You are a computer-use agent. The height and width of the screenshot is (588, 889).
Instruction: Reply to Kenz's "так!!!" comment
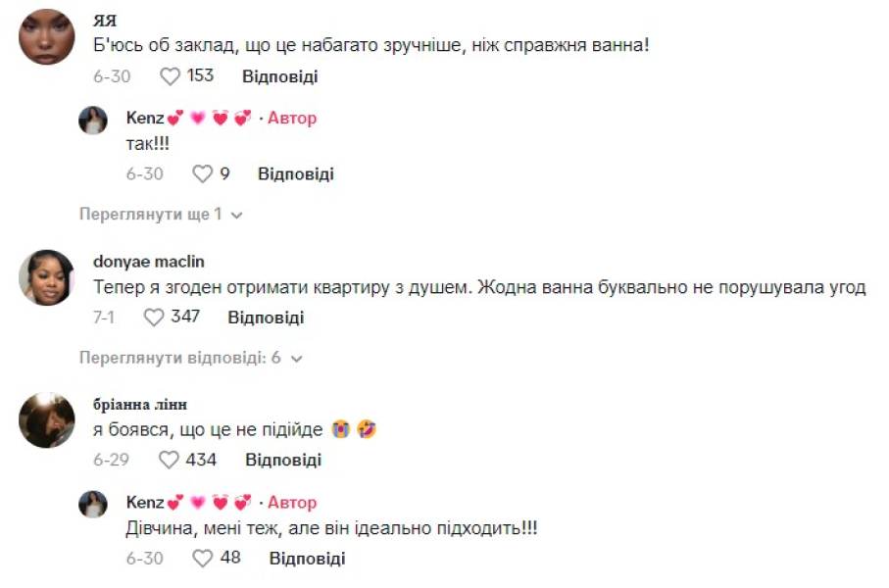point(295,174)
